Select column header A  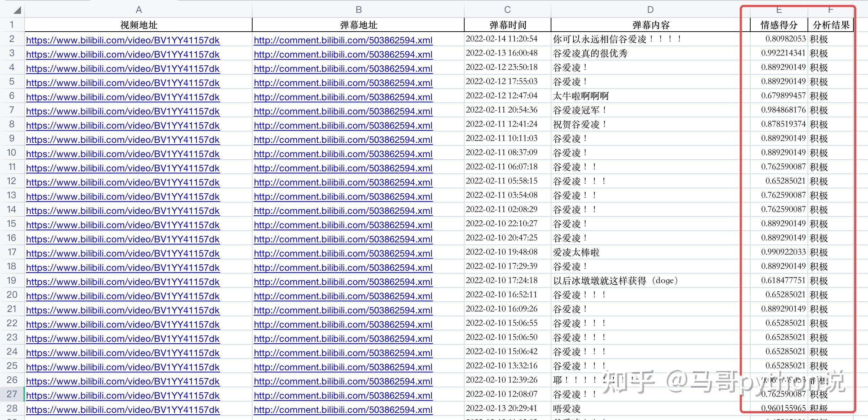tap(138, 10)
